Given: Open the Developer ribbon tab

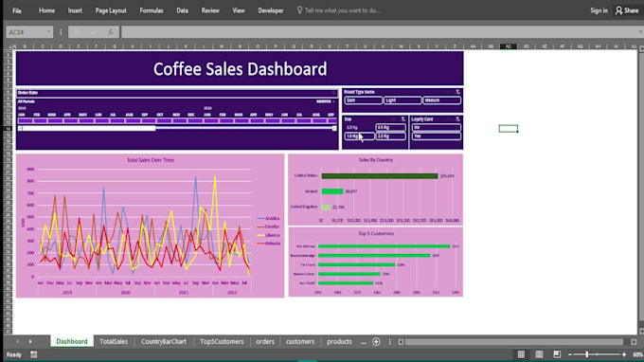Looking at the screenshot, I should [270, 10].
